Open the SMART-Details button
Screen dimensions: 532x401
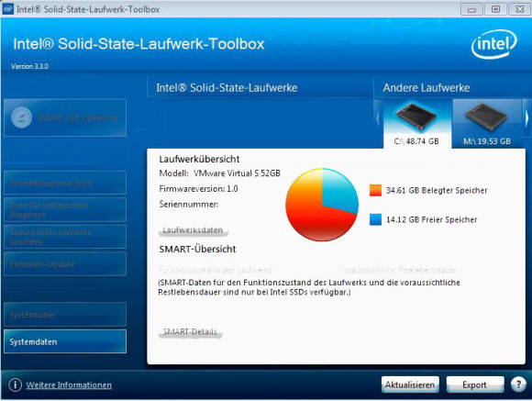click(190, 332)
